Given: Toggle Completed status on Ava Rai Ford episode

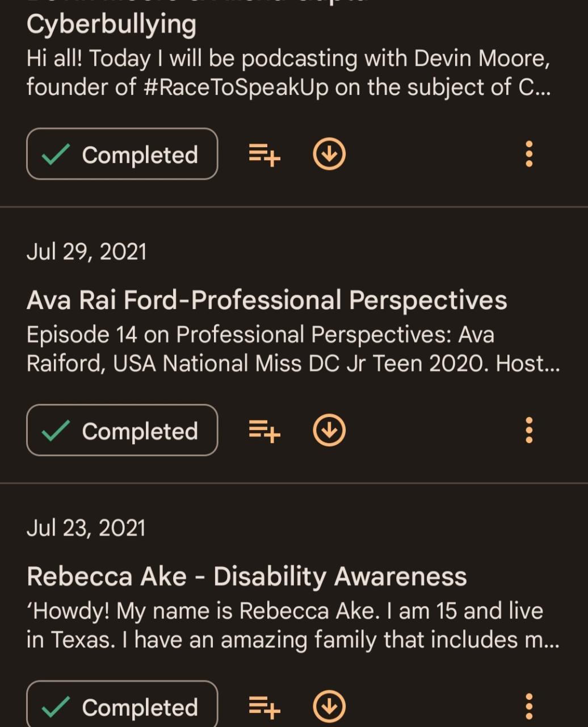Looking at the screenshot, I should coord(122,431).
